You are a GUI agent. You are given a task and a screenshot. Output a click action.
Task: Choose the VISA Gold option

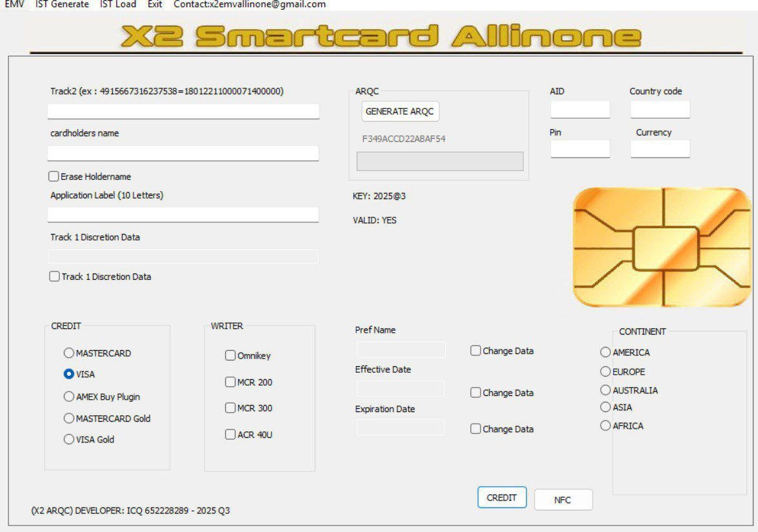click(x=69, y=440)
